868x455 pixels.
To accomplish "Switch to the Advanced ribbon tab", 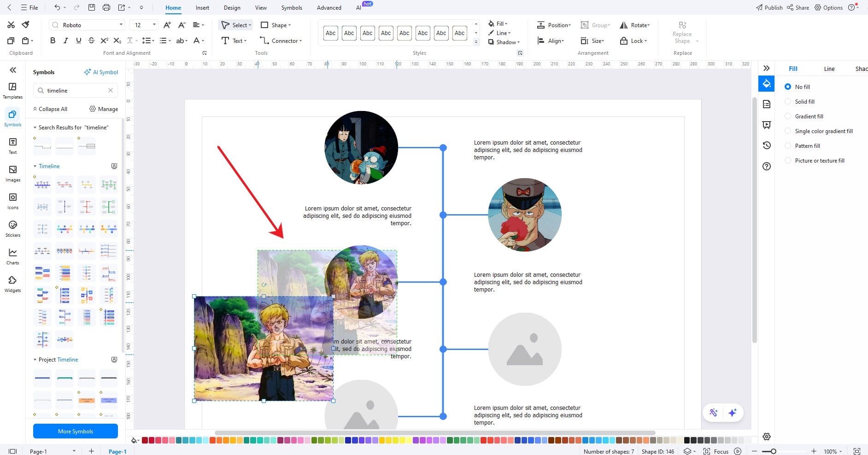I will 329,8.
